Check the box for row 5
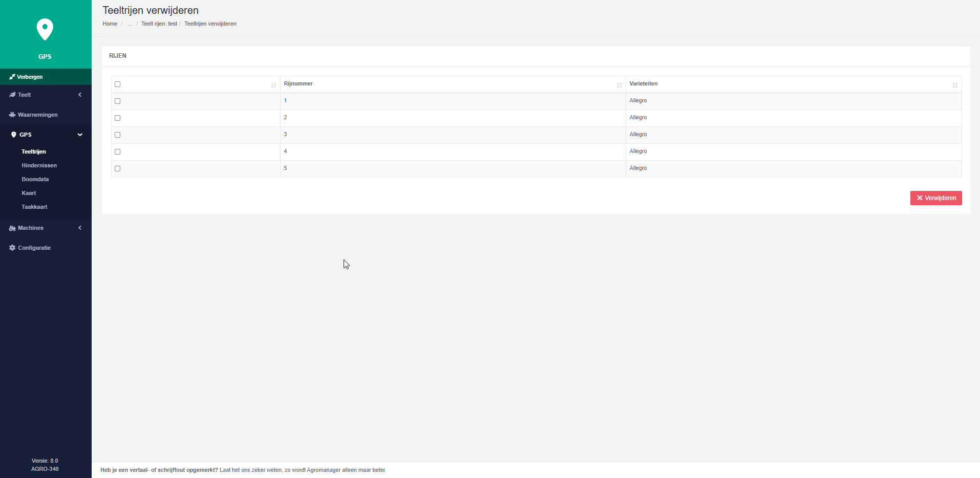This screenshot has height=478, width=980. click(118, 169)
